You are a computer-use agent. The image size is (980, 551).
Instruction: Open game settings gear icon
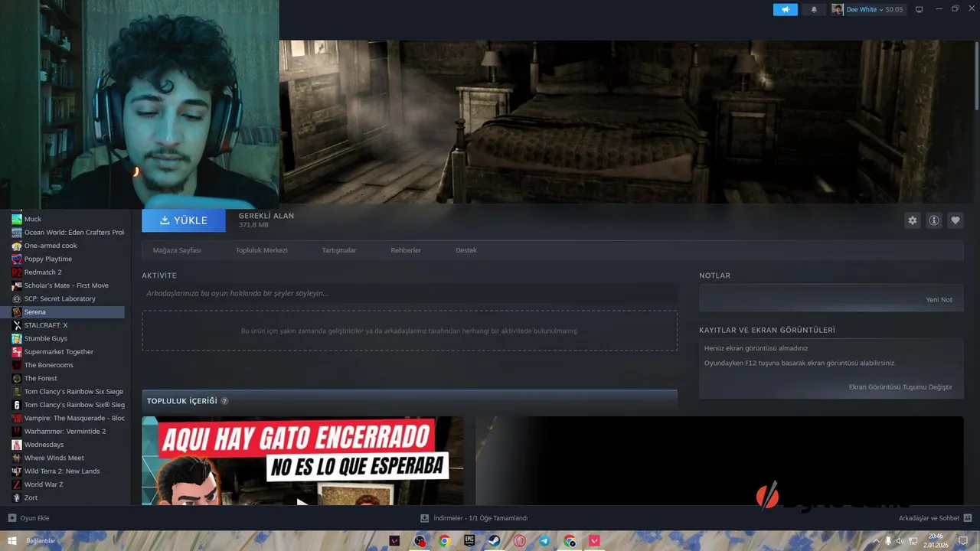pos(913,220)
